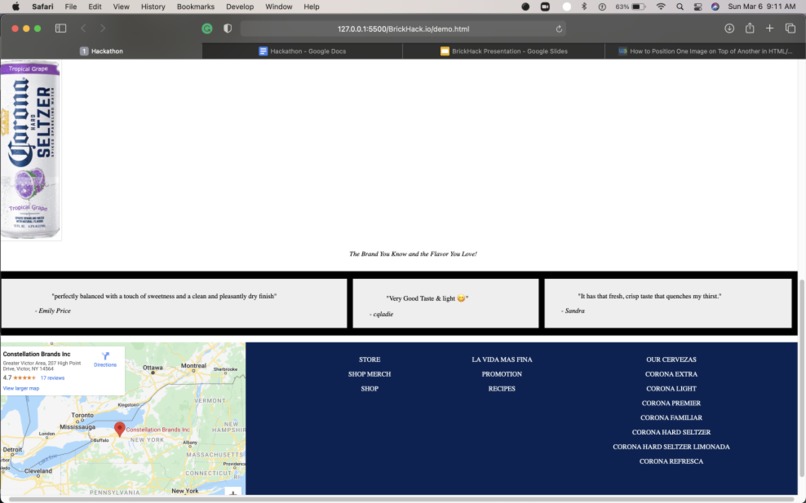Open Siri icon in the menu bar
The height and width of the screenshot is (503, 806).
pyautogui.click(x=715, y=7)
